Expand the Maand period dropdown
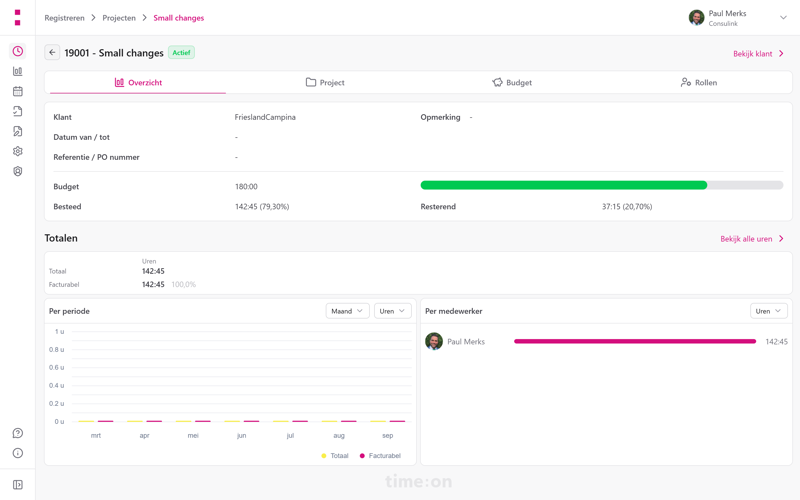Screen dimensions: 800x500 (347, 311)
